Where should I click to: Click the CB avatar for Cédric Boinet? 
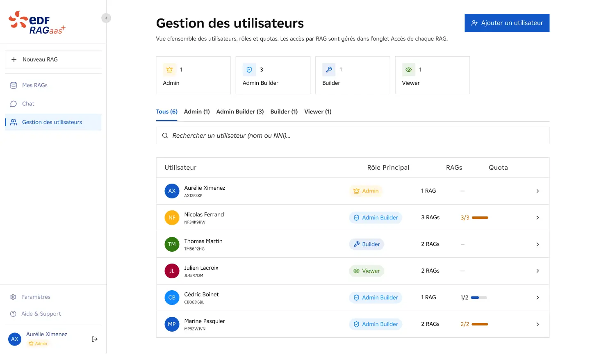coord(172,298)
